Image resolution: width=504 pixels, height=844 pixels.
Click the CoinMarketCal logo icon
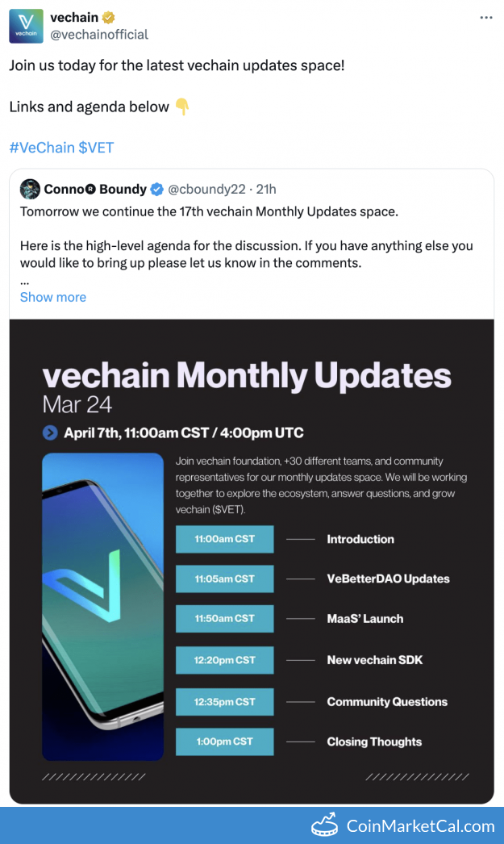coord(325,825)
